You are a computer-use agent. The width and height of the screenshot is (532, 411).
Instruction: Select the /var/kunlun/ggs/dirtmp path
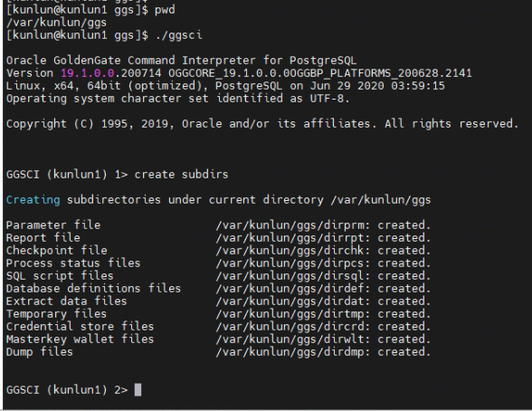point(290,314)
